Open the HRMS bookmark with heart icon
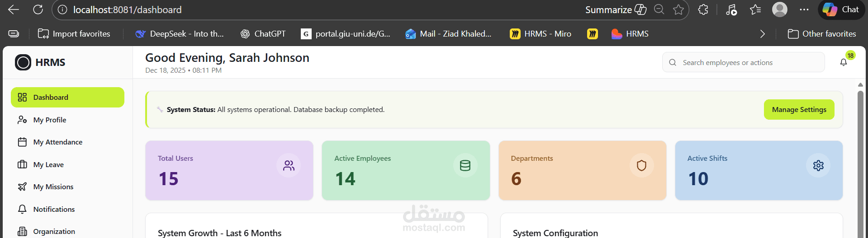This screenshot has height=238, width=868. tap(630, 34)
